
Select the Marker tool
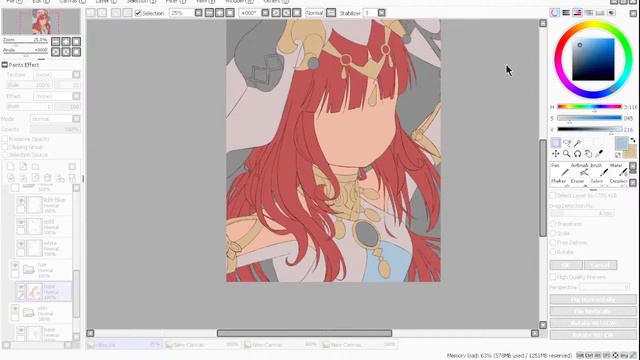coord(560,182)
